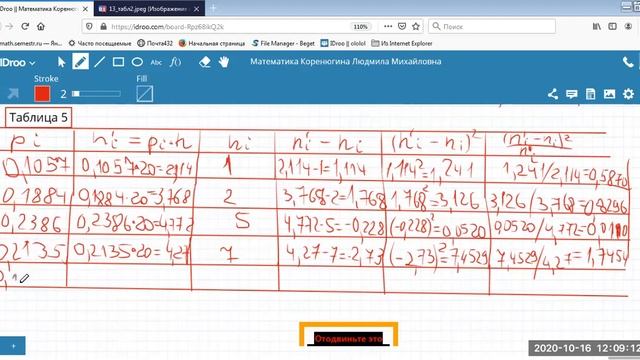Bookmark this page with the star
This screenshot has width=640, height=360.
[416, 27]
